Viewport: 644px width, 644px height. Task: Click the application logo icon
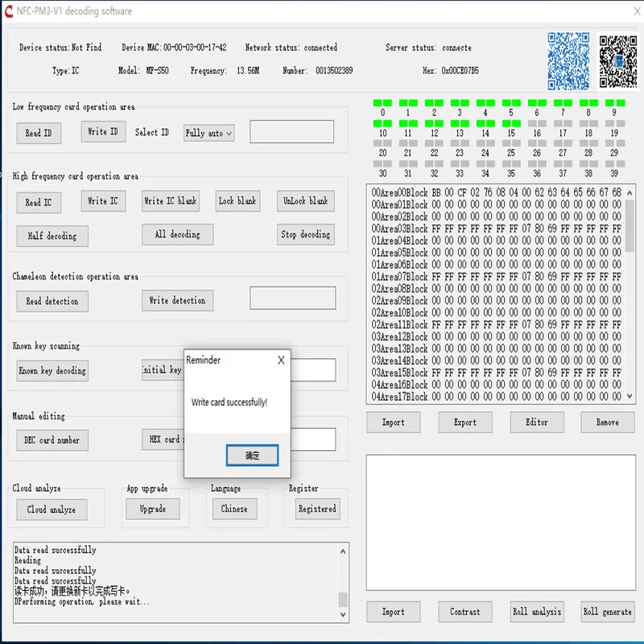[9, 11]
